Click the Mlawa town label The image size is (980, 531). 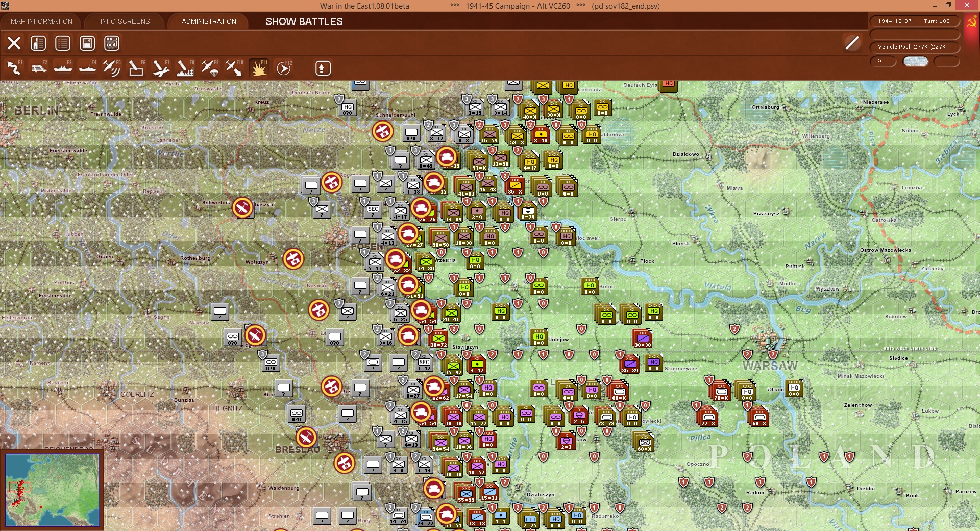click(734, 188)
